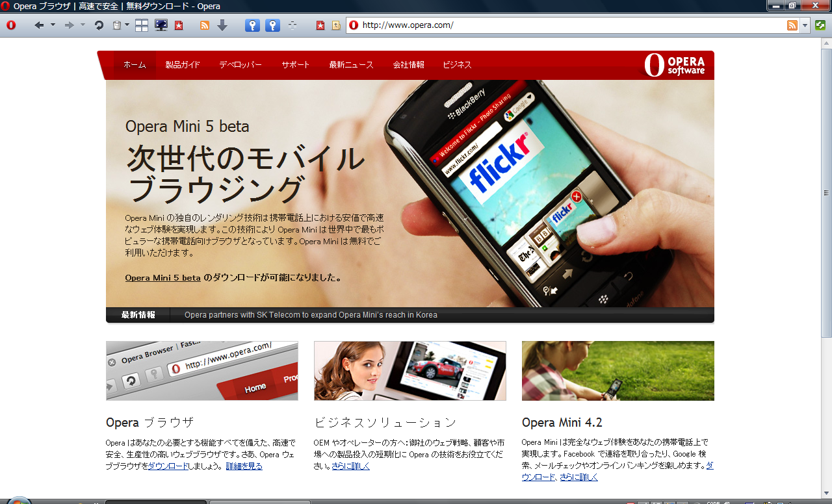The width and height of the screenshot is (832, 504).
Task: Open the red Opera menu button
Action: click(10, 25)
